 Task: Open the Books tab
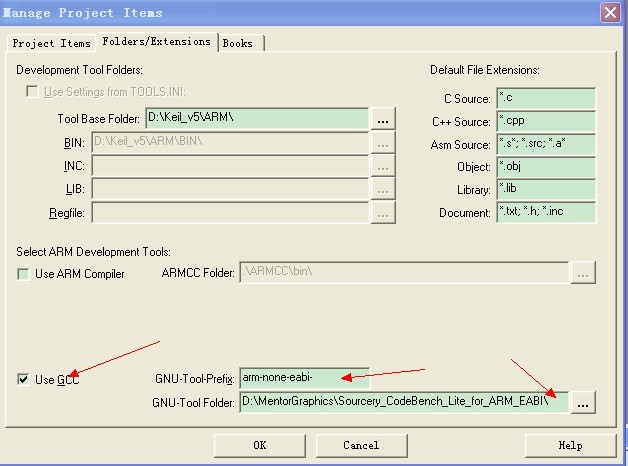(x=237, y=43)
